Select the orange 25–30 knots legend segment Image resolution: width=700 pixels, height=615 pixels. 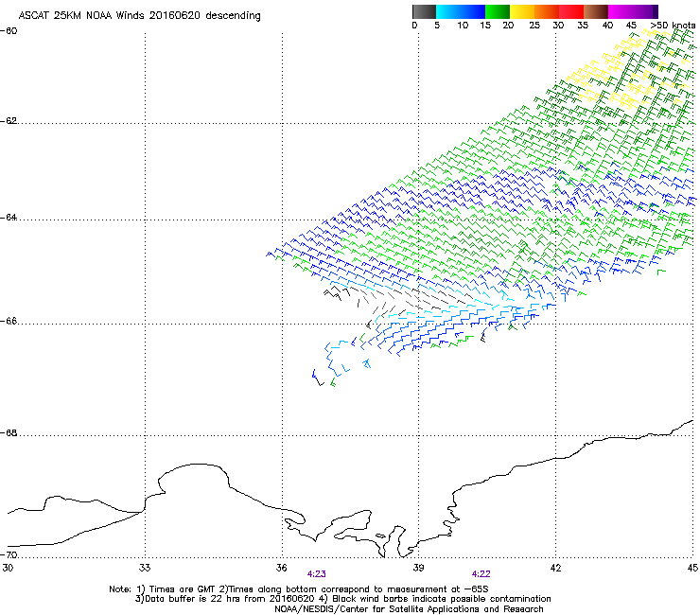pyautogui.click(x=547, y=11)
